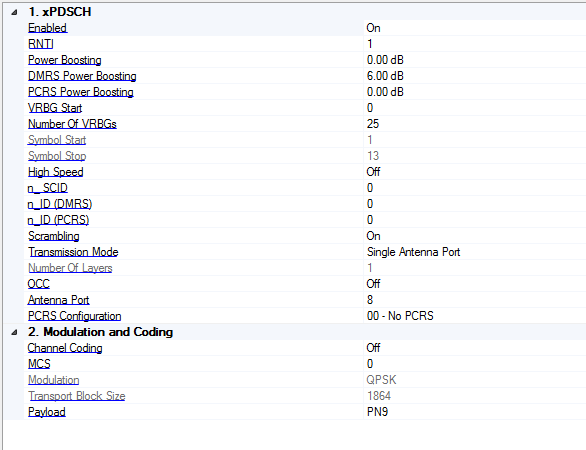Click the RNTI value field

[475, 44]
